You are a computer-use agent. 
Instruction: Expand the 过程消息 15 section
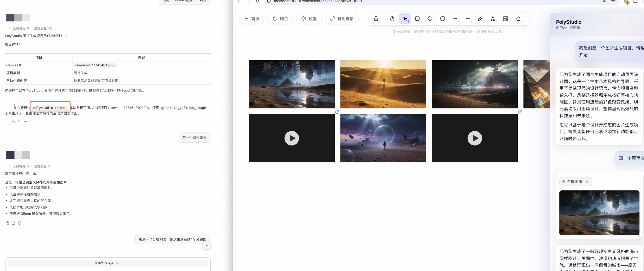(x=43, y=28)
